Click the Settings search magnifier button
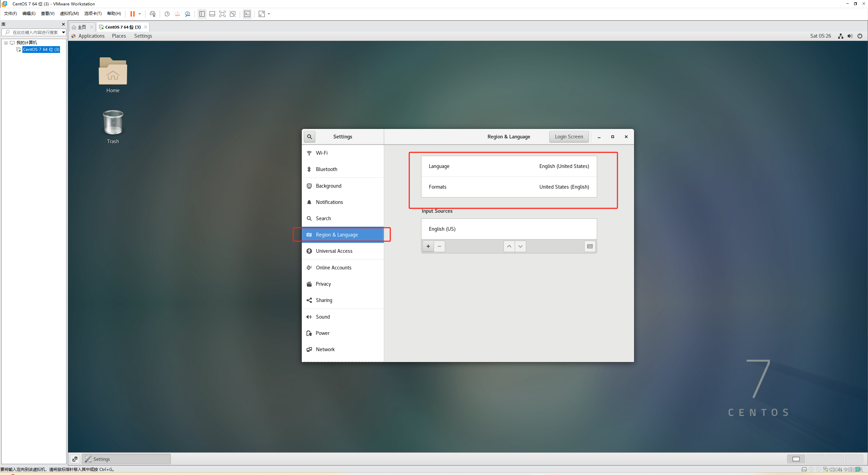 [310, 137]
